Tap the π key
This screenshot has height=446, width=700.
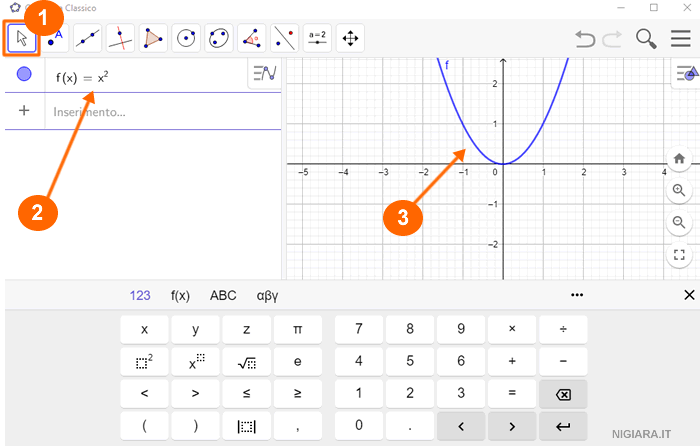click(x=298, y=329)
